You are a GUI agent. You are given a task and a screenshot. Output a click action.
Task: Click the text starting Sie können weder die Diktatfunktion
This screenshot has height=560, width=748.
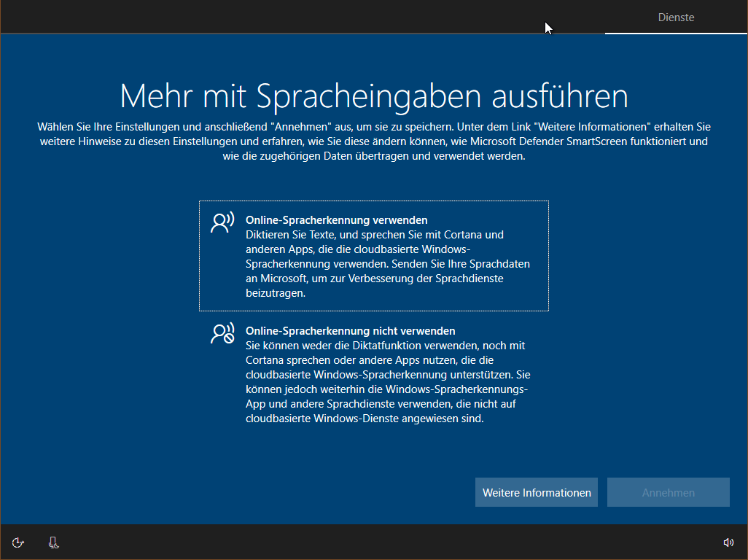point(388,381)
